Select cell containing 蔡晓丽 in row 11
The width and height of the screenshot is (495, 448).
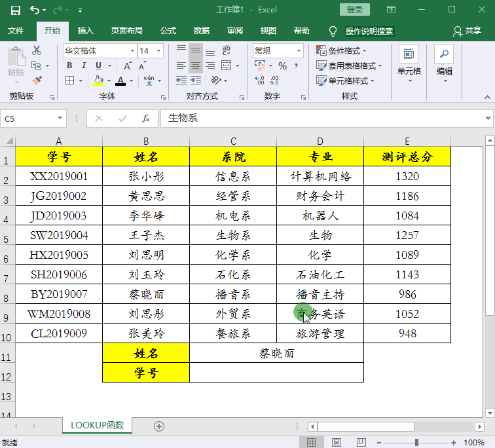pos(276,353)
